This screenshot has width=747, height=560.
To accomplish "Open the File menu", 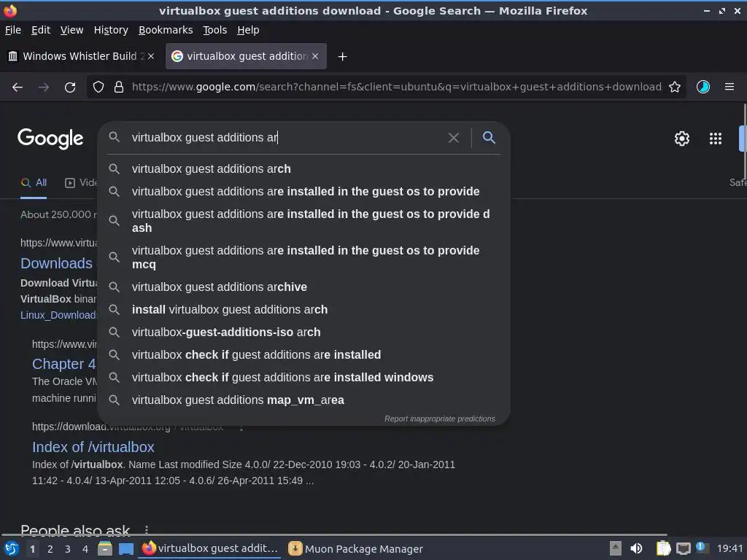I will (x=13, y=30).
